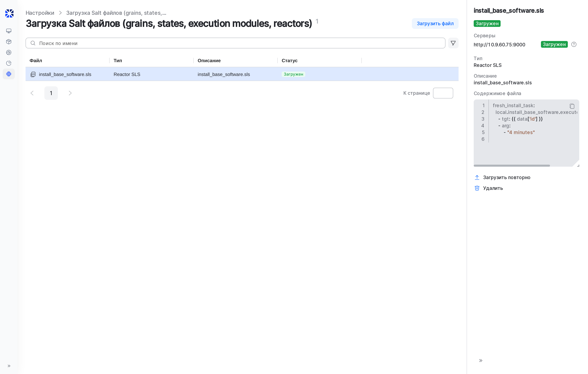
Task: Click the help icon next to server status
Action: coord(574,44)
